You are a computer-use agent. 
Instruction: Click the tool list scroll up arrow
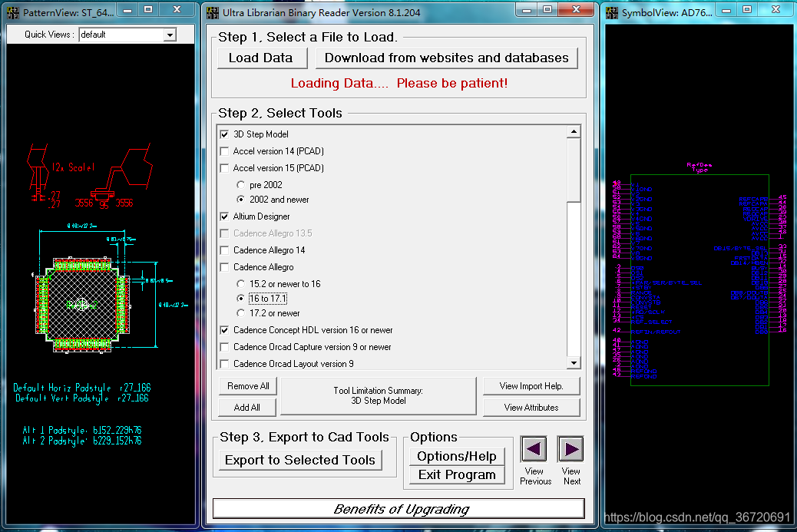coord(574,132)
